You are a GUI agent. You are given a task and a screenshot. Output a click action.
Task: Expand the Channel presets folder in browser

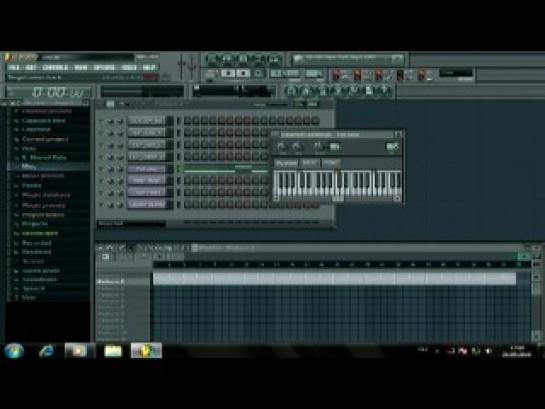(46, 111)
